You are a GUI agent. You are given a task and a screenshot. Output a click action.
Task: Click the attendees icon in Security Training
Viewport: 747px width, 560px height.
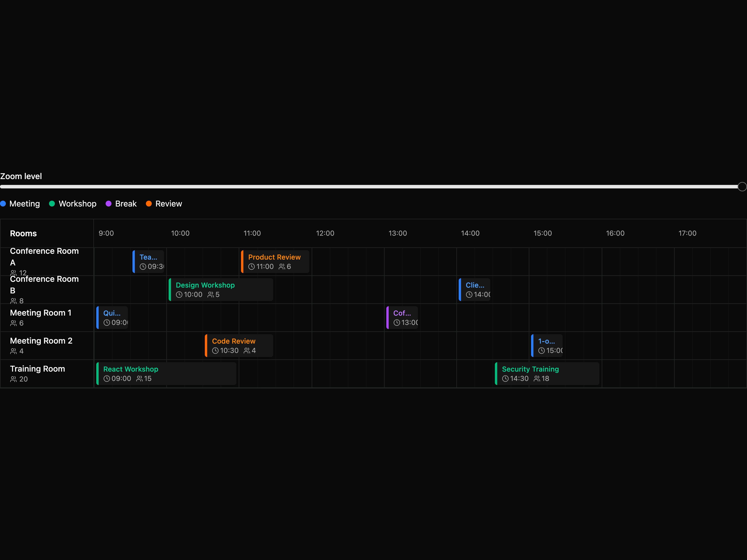tap(537, 379)
